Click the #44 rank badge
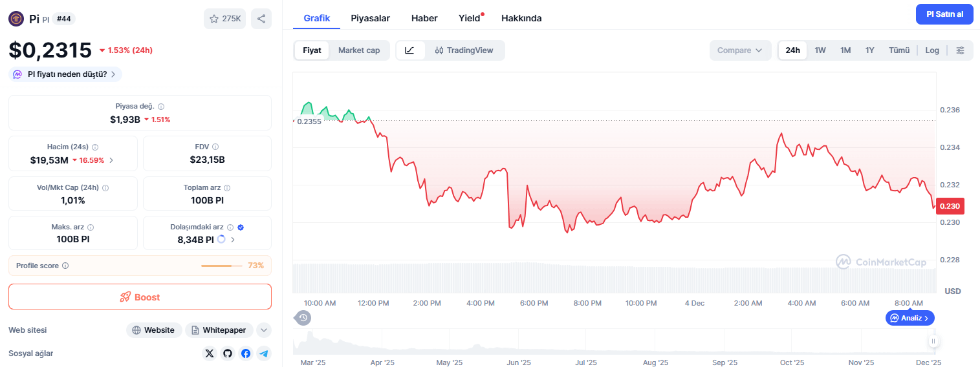Image resolution: width=980 pixels, height=367 pixels. (x=63, y=19)
